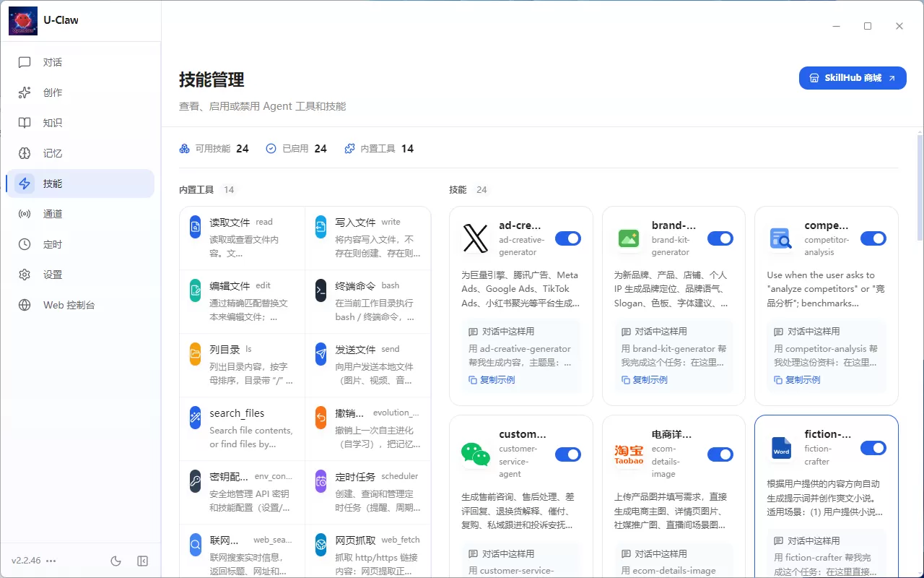This screenshot has width=924, height=578.
Task: Click the 编辑文件 edit tool icon
Action: tap(196, 290)
